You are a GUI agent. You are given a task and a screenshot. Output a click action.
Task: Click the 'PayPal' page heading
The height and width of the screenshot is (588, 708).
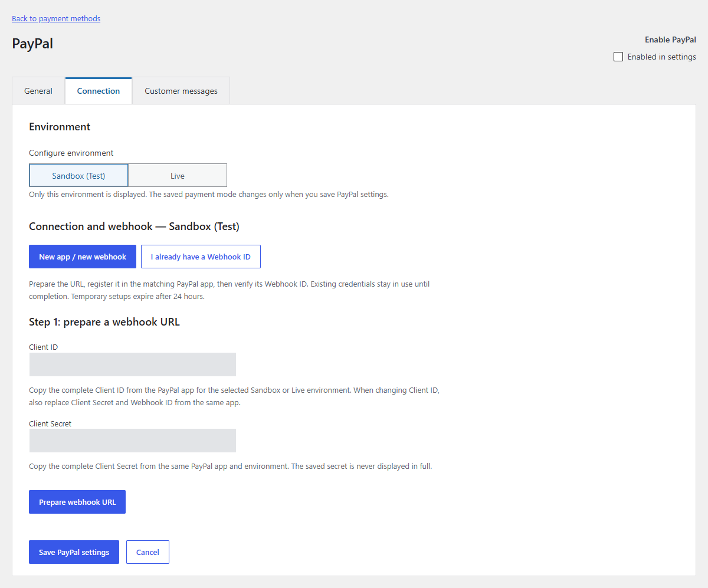point(32,44)
